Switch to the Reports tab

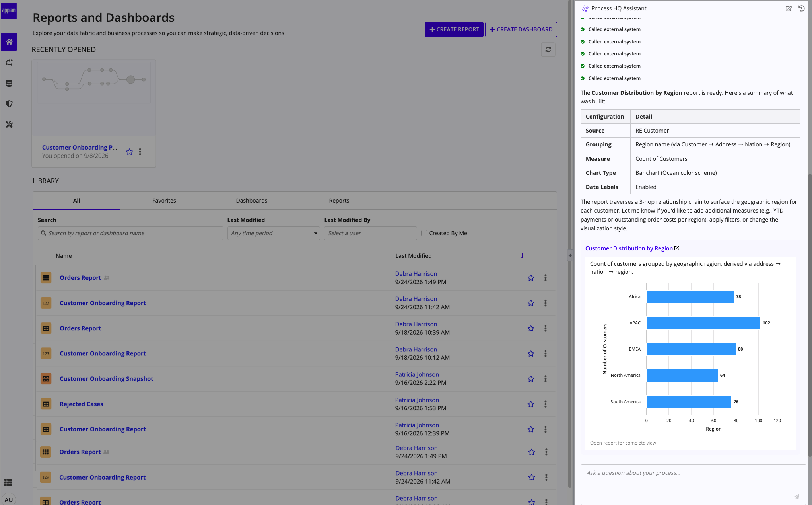pyautogui.click(x=339, y=201)
